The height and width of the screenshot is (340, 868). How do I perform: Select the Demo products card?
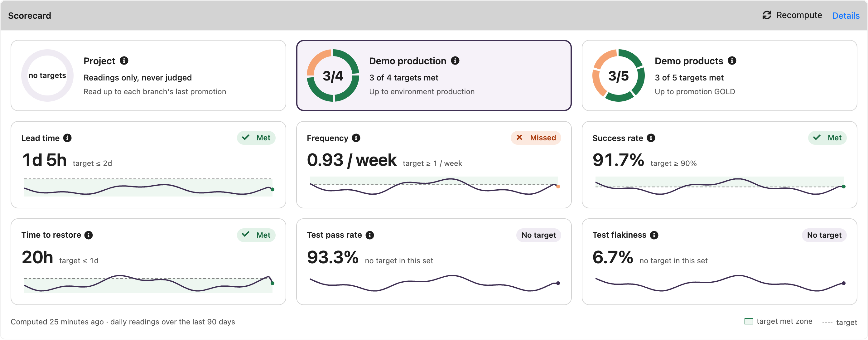719,75
